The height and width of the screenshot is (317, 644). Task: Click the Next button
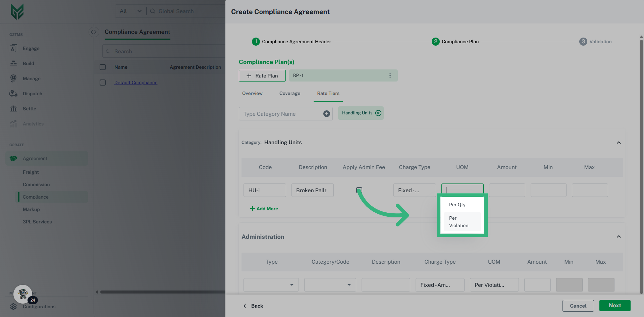tap(614, 306)
